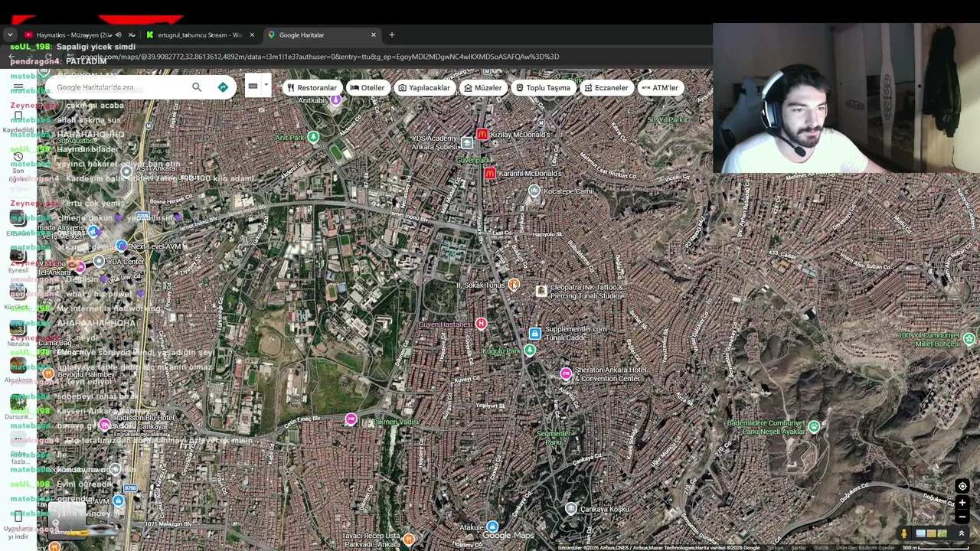Click the Kızılay McDonald's marker
Screen dimensions: 980x551
(482, 135)
